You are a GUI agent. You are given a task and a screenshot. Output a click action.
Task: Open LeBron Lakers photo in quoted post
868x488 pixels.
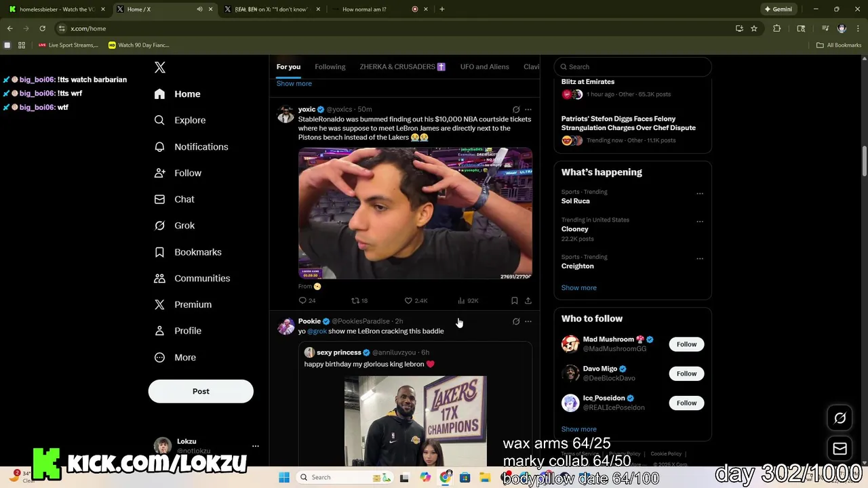(415, 421)
